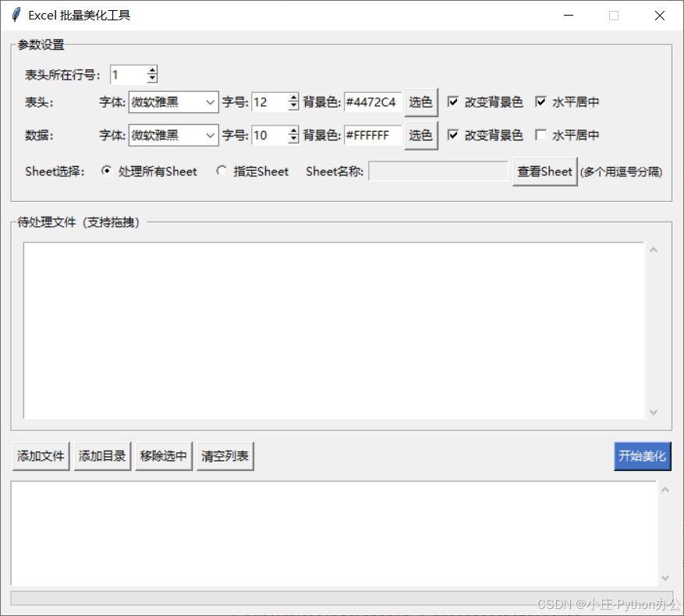Viewport: 684px width, 616px height.
Task: Pick data color with 数据 选色 button
Action: coord(421,136)
